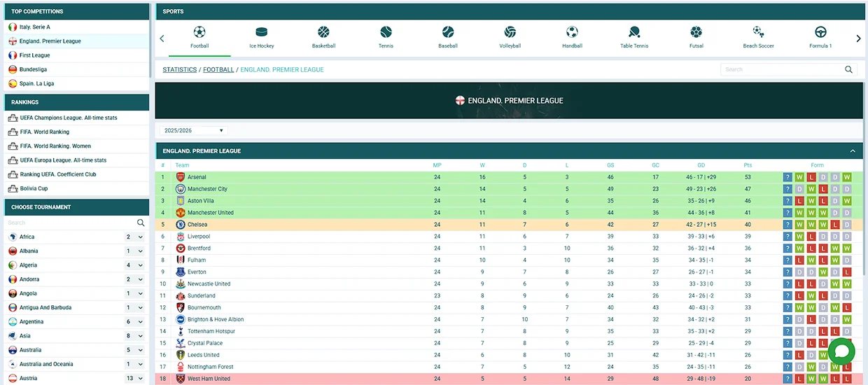This screenshot has height=385, width=868.
Task: Choose the Tennis sport icon
Action: tap(386, 32)
